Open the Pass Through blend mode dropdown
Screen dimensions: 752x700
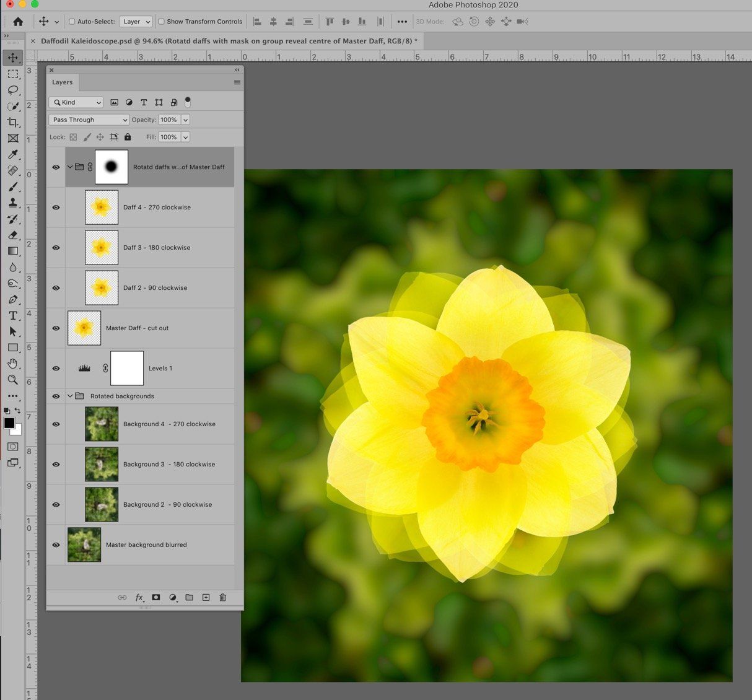coord(89,120)
